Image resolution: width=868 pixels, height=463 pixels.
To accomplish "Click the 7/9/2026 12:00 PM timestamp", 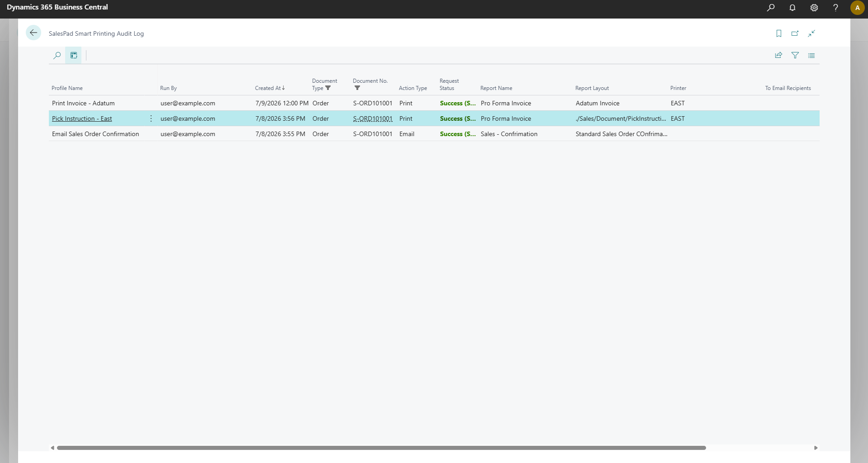I will coord(282,103).
